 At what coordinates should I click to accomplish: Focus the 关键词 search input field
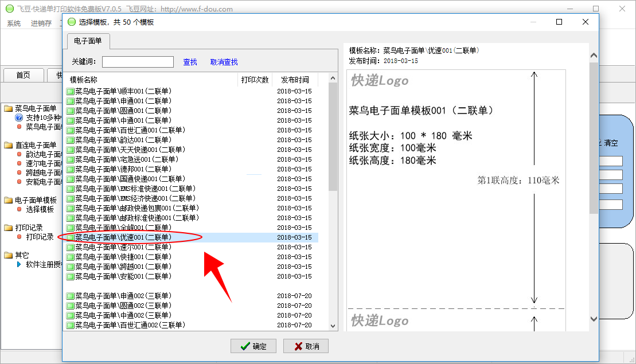pos(138,61)
